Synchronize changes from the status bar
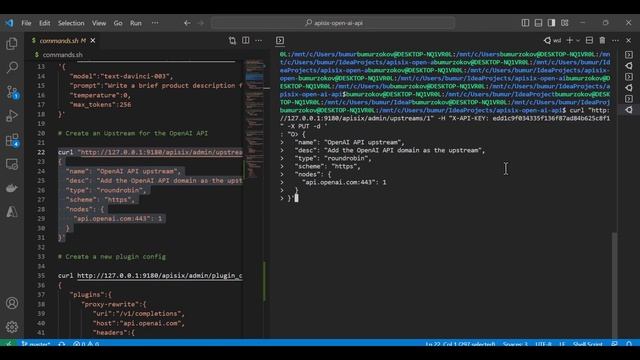 (x=62, y=344)
